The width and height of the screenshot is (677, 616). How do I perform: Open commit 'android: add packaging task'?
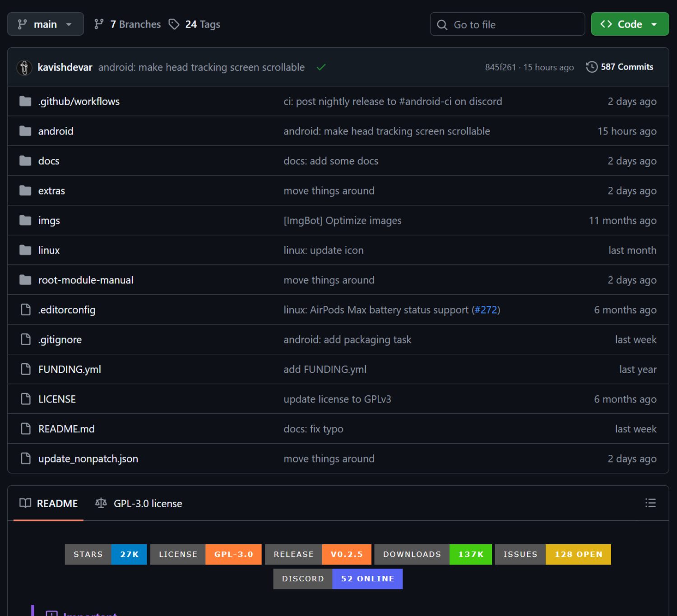coord(348,340)
